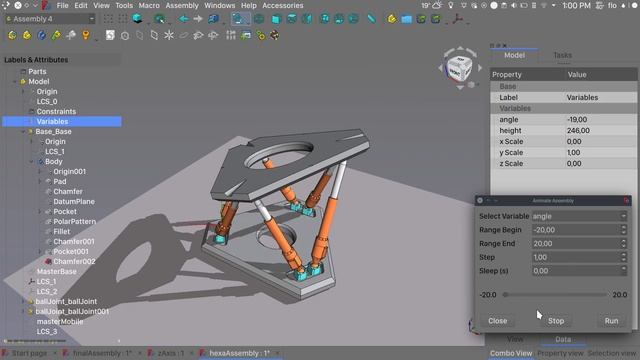Click the yellow part icon beside the blue folder
Viewport: 640px width, 360px height.
point(392,19)
